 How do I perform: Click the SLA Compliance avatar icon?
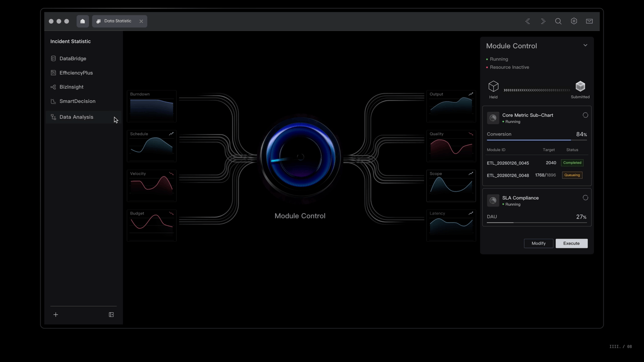click(493, 201)
